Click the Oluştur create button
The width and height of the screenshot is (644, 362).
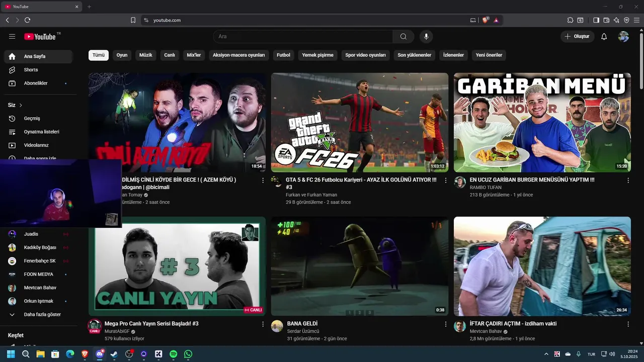click(x=578, y=36)
